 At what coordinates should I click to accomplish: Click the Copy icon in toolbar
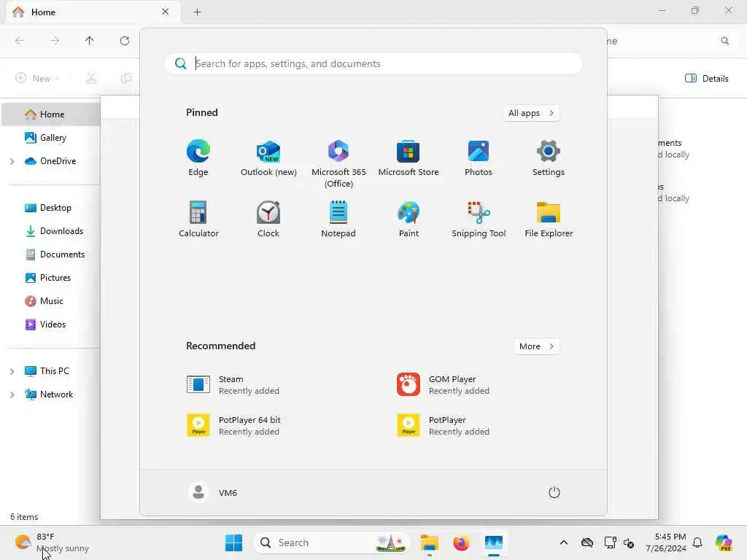point(125,79)
